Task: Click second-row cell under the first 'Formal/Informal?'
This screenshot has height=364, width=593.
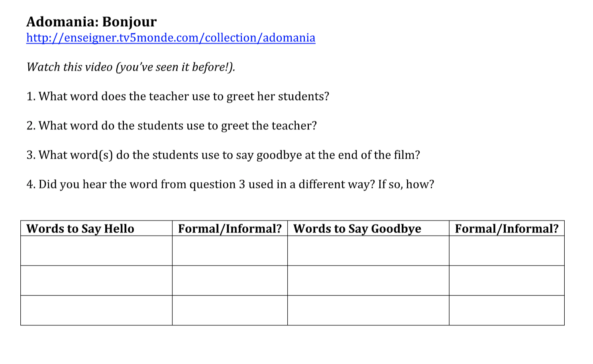Action: point(230,281)
